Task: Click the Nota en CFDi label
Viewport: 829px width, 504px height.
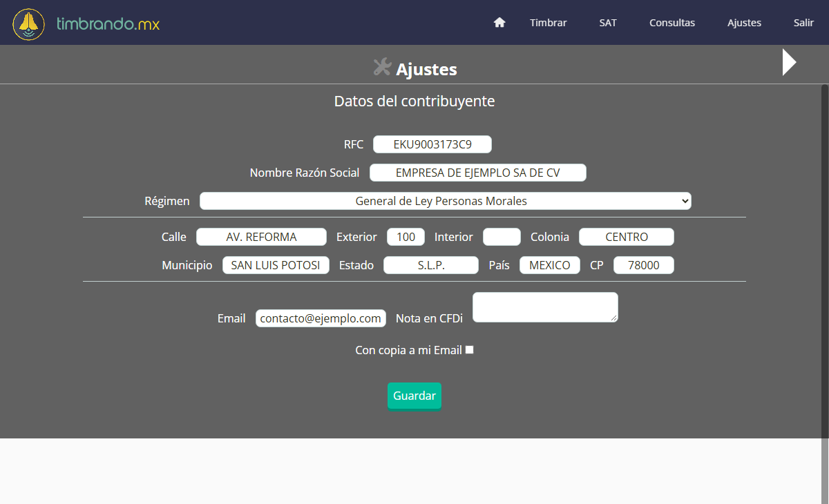Action: [429, 318]
